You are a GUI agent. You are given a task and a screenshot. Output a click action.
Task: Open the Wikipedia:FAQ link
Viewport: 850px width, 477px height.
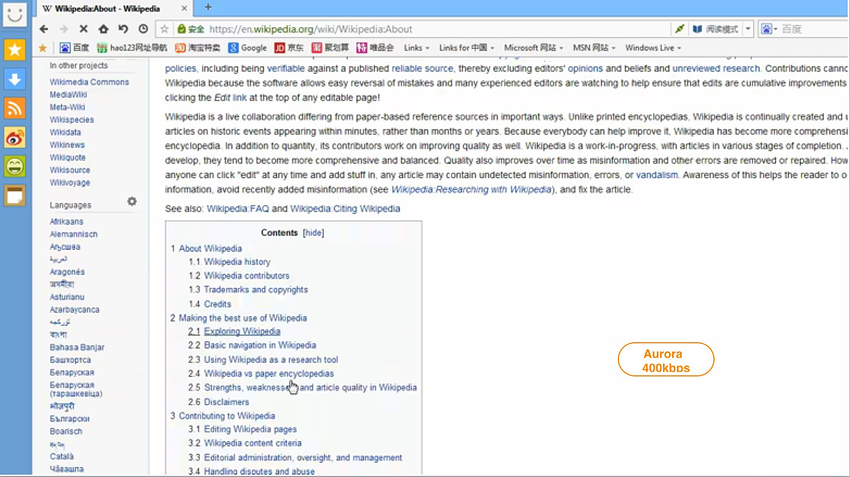pos(238,209)
